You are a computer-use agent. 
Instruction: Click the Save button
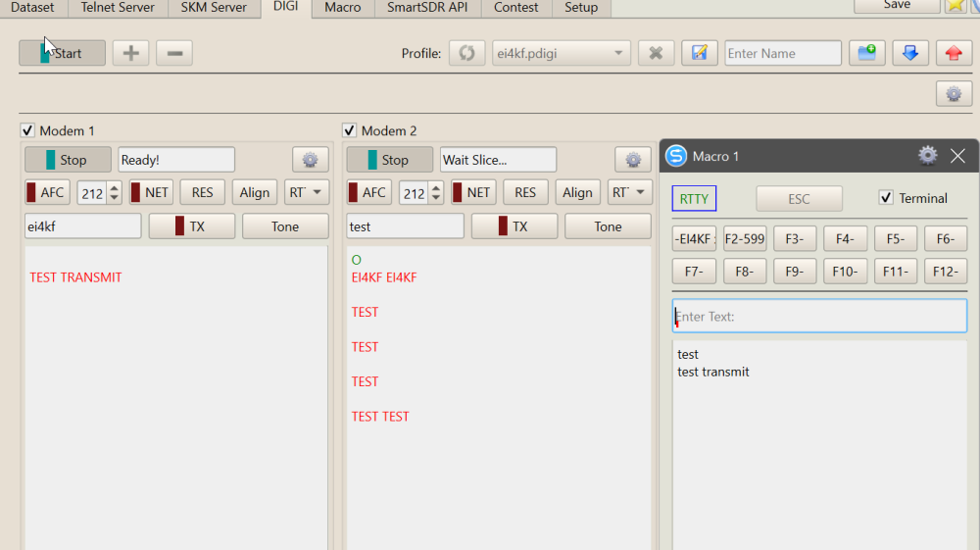897,5
